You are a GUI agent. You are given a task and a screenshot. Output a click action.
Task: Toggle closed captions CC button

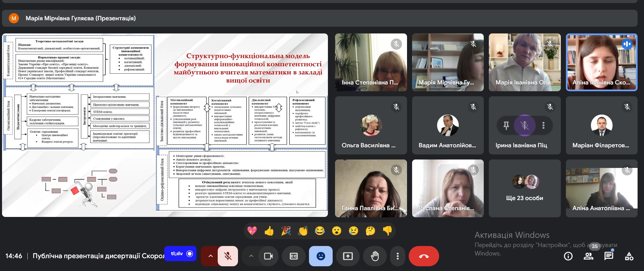pos(294,256)
